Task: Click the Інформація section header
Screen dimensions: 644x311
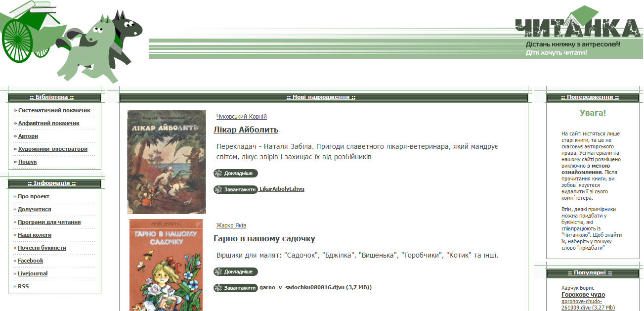Action: click(52, 183)
